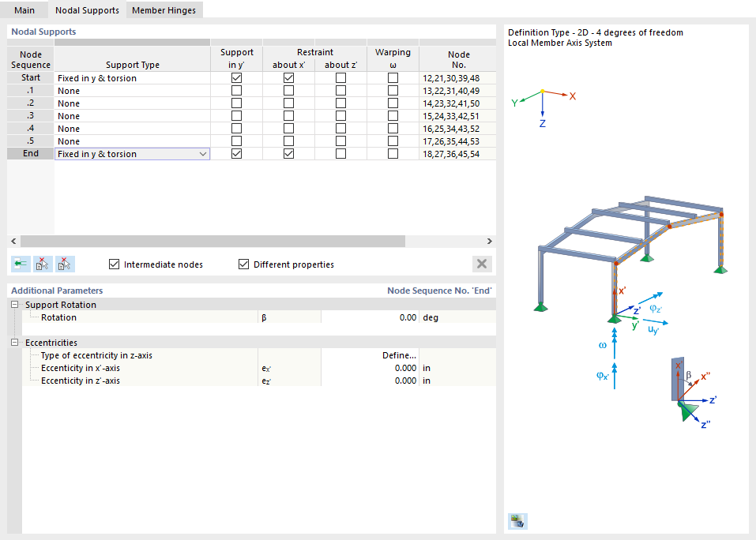Screen dimensions: 756x540
Task: Select the Support Type cell for row .2
Action: click(132, 103)
